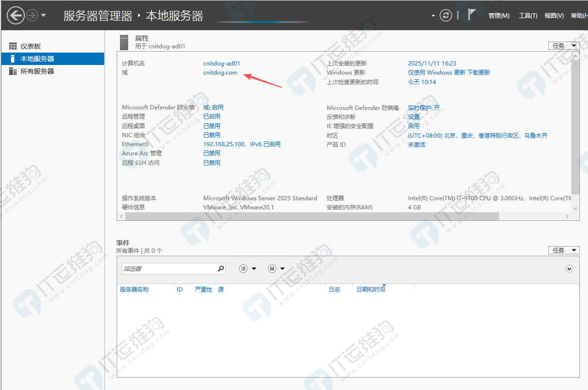The height and width of the screenshot is (390, 588).
Task: Click the 筛选器 filter input field
Action: 169,269
